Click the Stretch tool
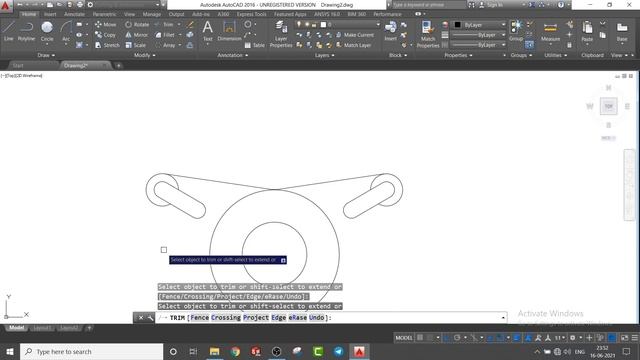The width and height of the screenshot is (640, 360). click(107, 45)
